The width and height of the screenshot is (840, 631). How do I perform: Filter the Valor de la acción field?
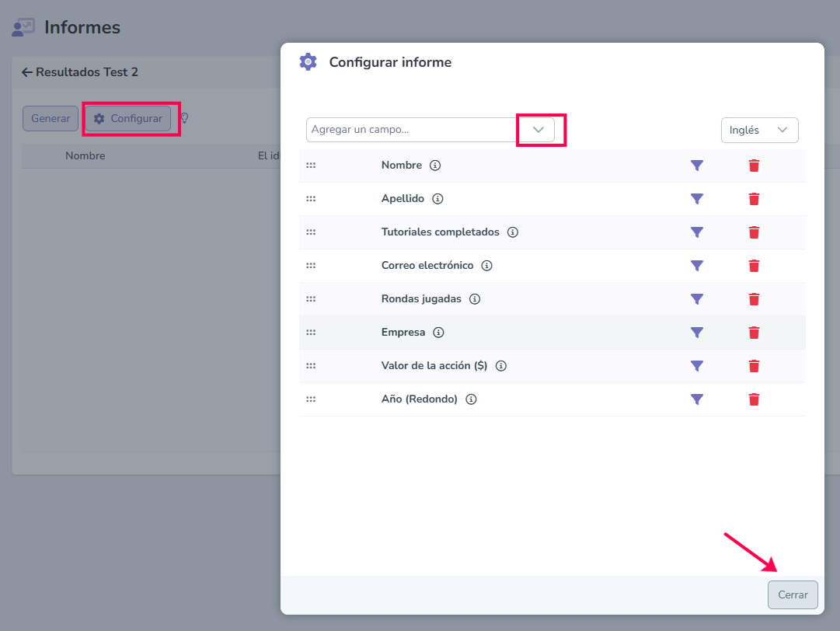(696, 366)
